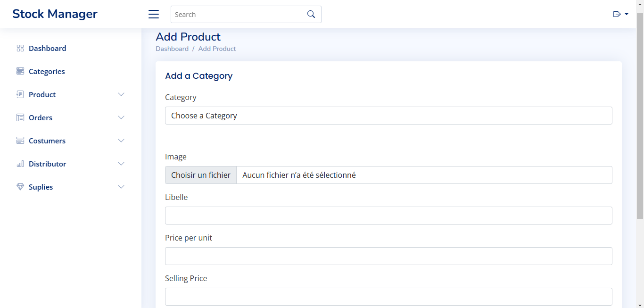Expand the Product submenu chevron
This screenshot has width=644, height=308.
(121, 94)
